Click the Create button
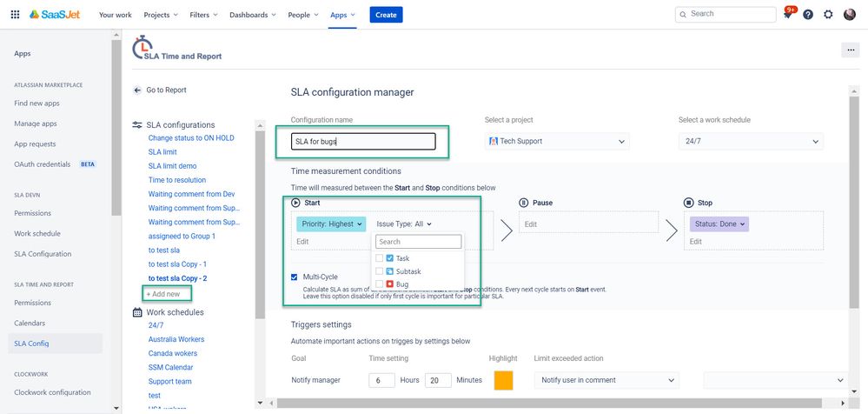This screenshot has height=414, width=868. click(386, 15)
